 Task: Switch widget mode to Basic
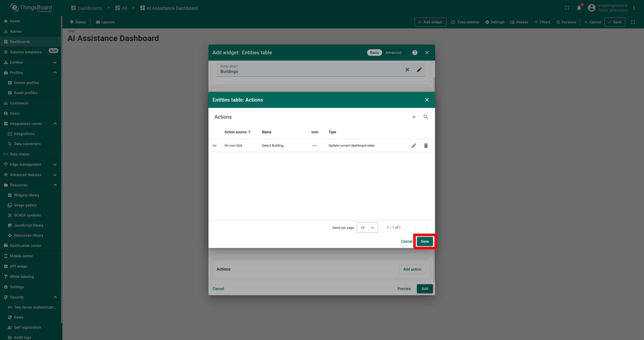[374, 53]
